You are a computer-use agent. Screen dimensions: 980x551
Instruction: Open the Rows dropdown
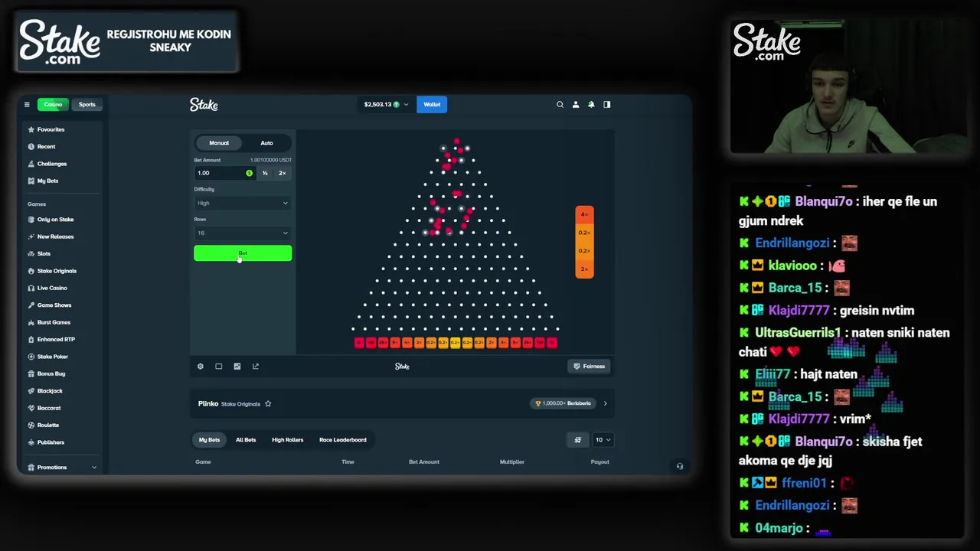243,233
